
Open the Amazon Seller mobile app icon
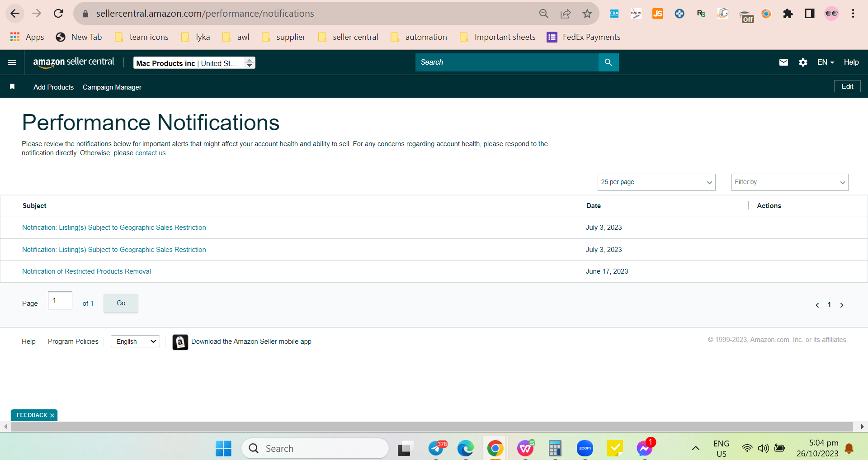(180, 342)
